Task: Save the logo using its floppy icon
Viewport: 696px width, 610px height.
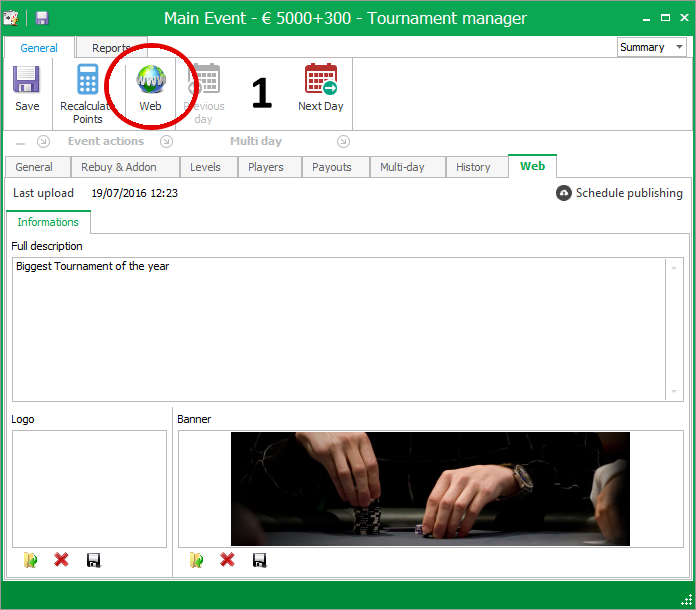Action: (94, 560)
